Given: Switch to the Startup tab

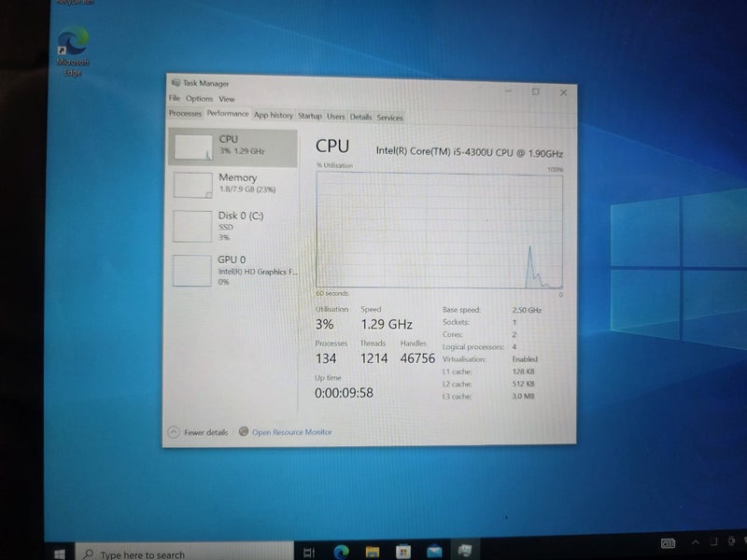Looking at the screenshot, I should pyautogui.click(x=309, y=117).
